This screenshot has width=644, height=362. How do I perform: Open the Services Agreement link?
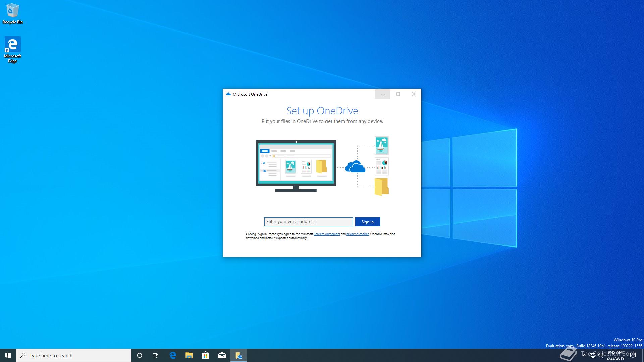coord(326,234)
